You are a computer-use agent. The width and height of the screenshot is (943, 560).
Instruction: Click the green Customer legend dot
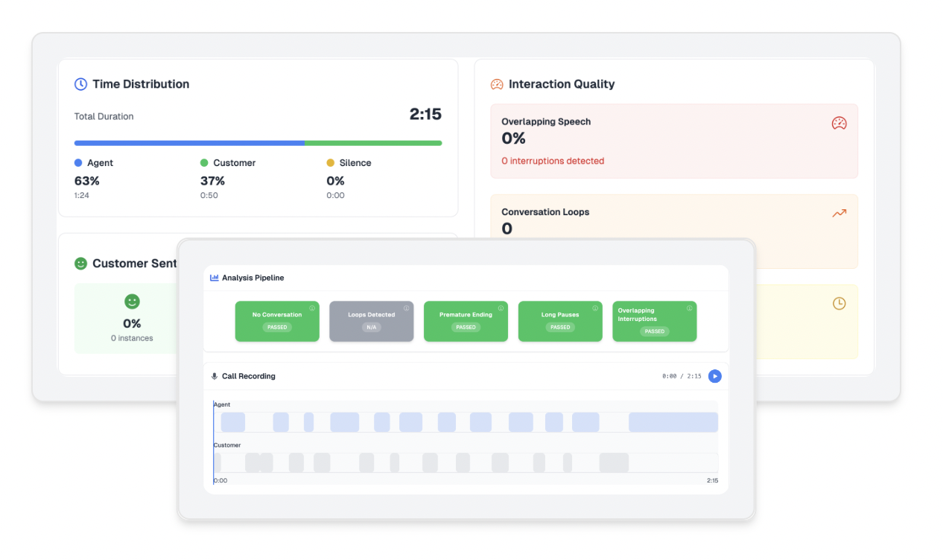[x=204, y=162]
